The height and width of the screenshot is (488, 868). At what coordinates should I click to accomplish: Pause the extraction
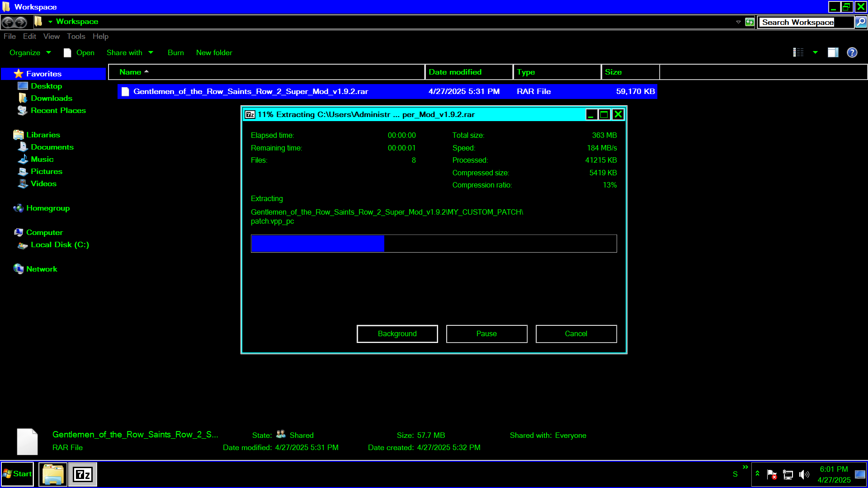coord(486,333)
